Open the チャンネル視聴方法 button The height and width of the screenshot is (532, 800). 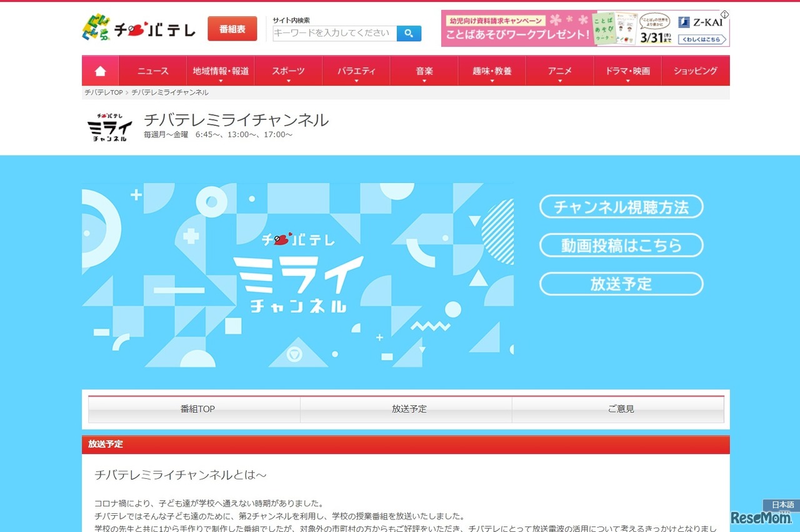(621, 207)
